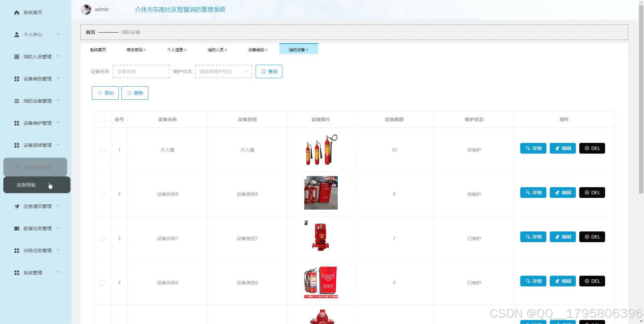The height and width of the screenshot is (324, 644).
Task: Select the 系统首页 home icon in sidebar
Action: pos(16,12)
